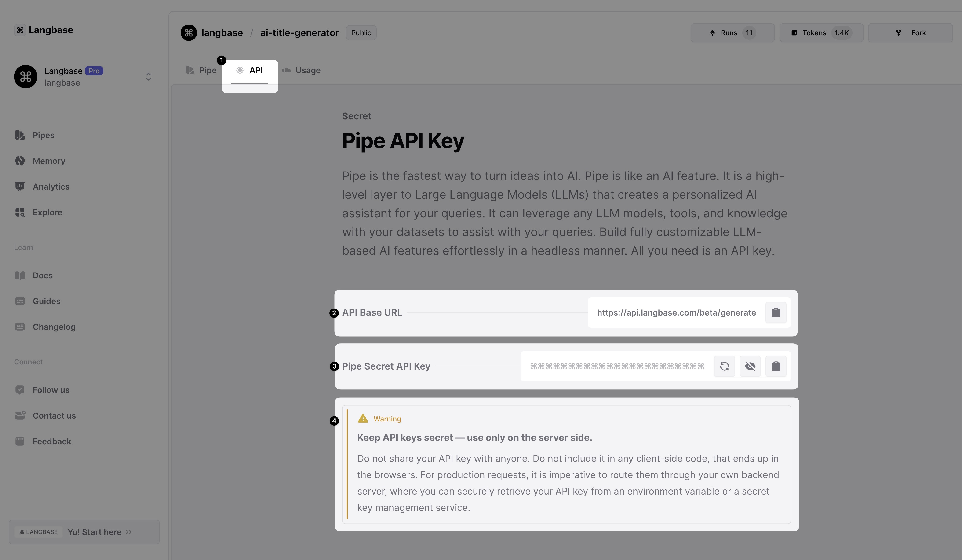Open the Memory section
Screen dimensions: 962x560
[x=48, y=161]
